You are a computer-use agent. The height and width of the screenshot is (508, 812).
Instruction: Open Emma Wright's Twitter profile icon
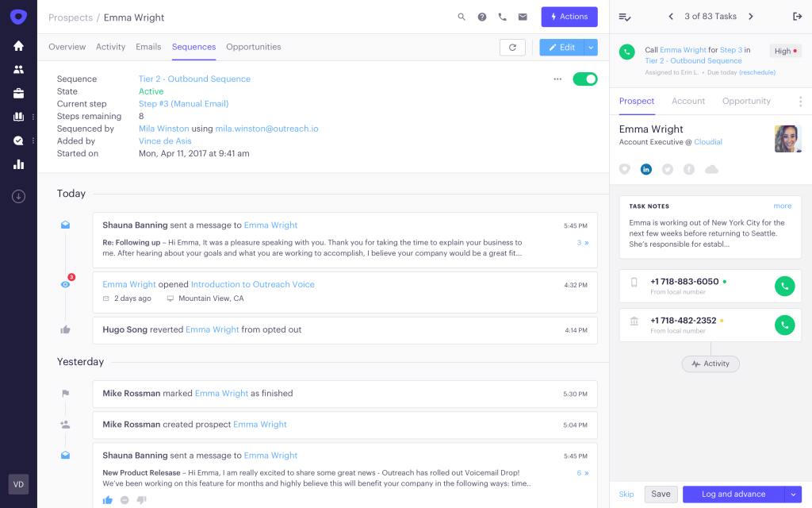coord(668,170)
